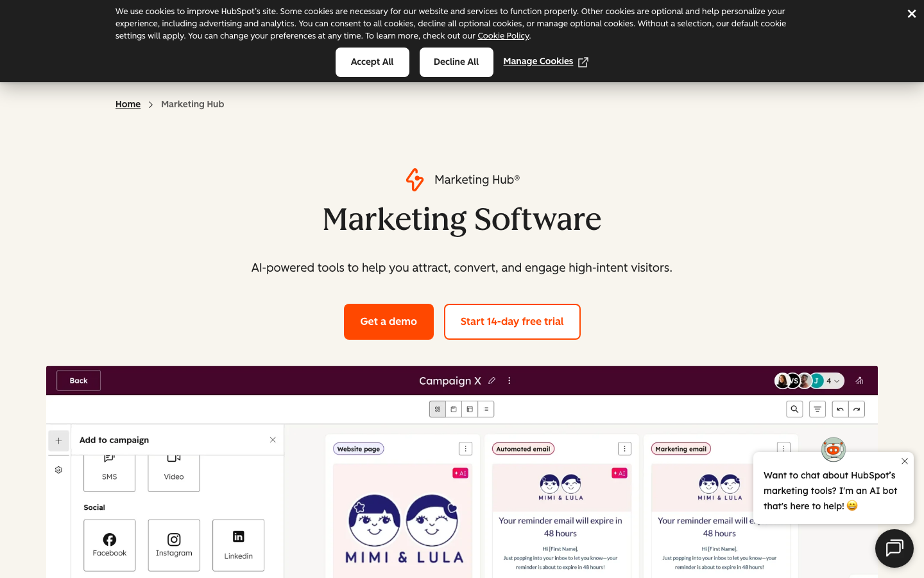Select the list view toggle icon
This screenshot has height=578, width=924.
[486, 409]
